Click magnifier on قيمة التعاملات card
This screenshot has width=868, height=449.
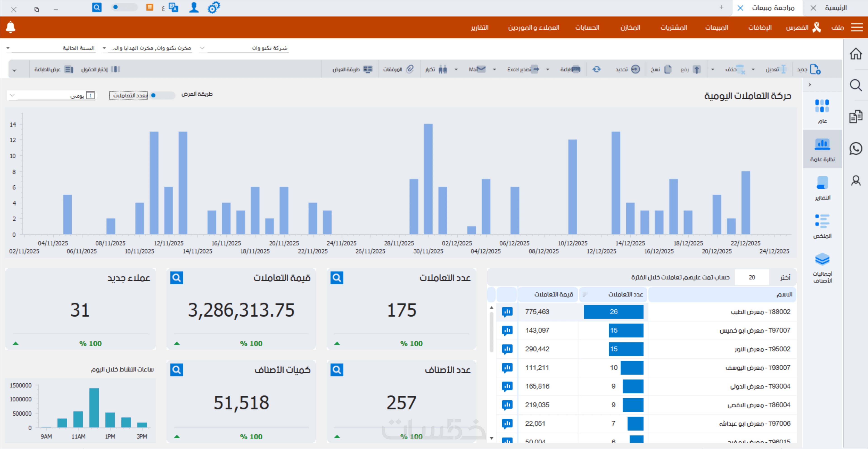point(177,278)
